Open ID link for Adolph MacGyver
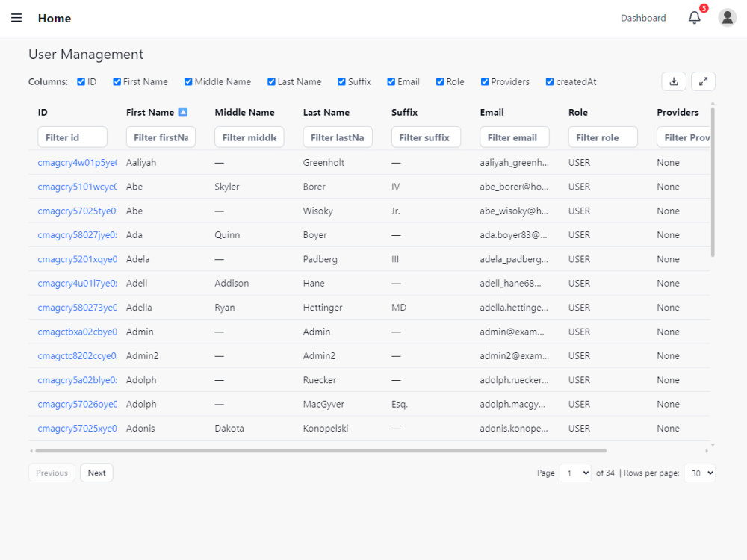The height and width of the screenshot is (560, 747). click(x=77, y=404)
